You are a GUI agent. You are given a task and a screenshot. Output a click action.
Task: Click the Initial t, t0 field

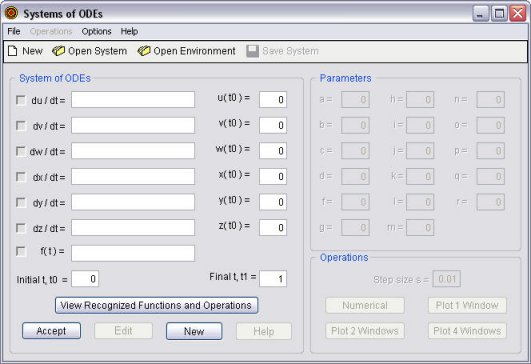(x=85, y=279)
